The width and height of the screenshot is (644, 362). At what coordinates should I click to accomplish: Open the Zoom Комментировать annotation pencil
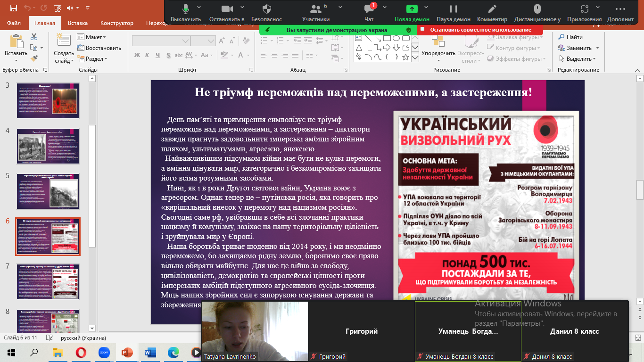tap(492, 12)
